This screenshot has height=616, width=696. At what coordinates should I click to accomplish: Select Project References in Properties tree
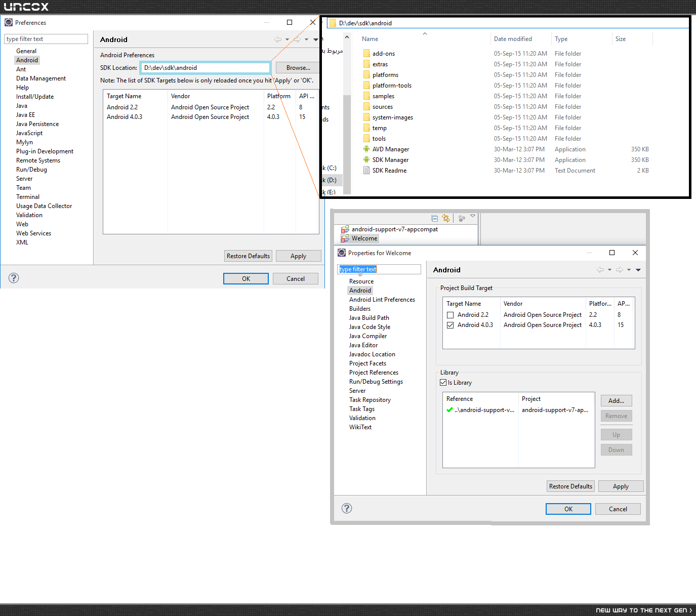coord(374,373)
